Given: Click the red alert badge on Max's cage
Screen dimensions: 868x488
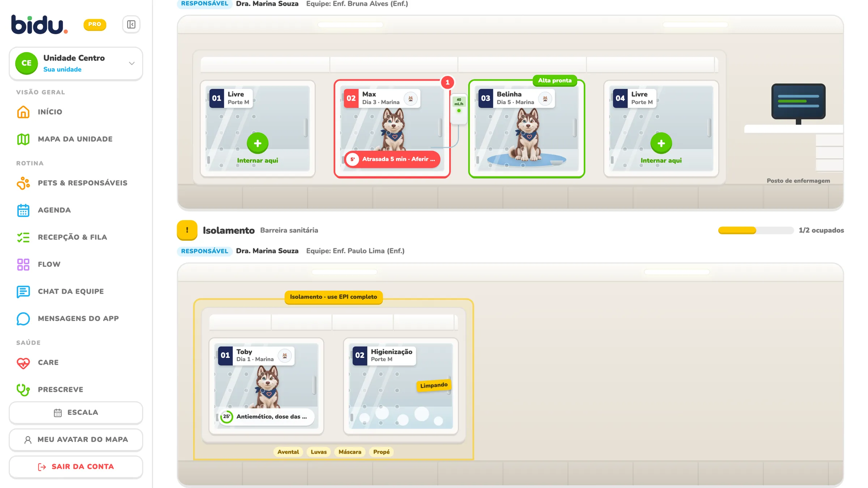Looking at the screenshot, I should click(x=447, y=82).
